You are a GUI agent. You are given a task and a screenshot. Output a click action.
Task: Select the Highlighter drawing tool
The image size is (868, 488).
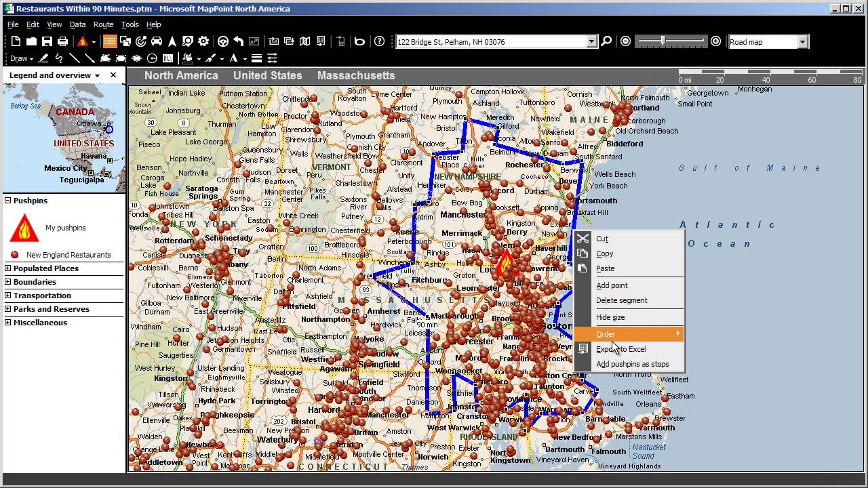point(43,58)
